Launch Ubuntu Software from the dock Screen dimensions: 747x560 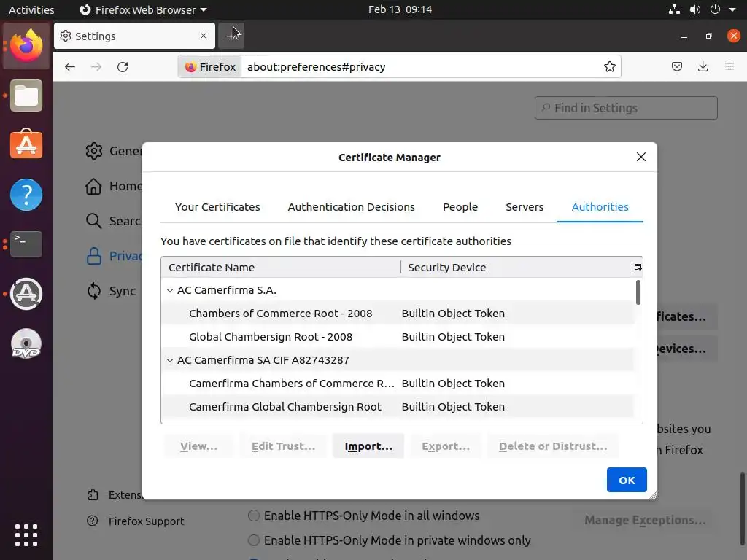[x=26, y=145]
